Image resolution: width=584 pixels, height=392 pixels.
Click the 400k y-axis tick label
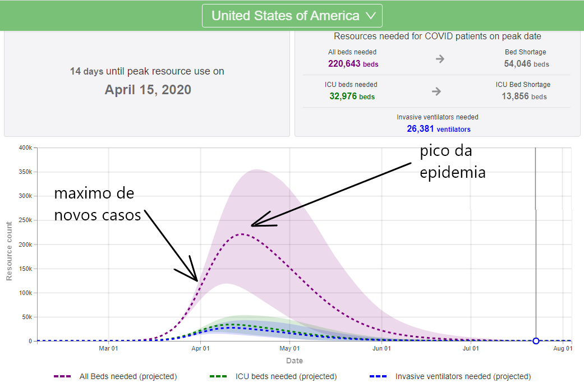25,148
